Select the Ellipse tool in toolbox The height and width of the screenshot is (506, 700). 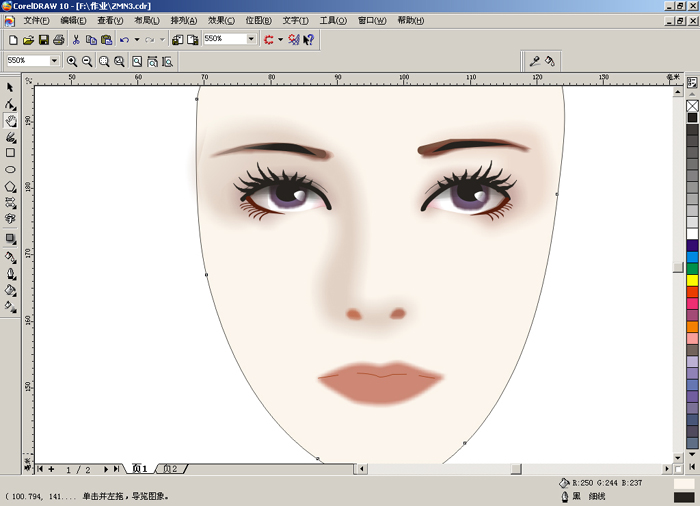tap(10, 170)
